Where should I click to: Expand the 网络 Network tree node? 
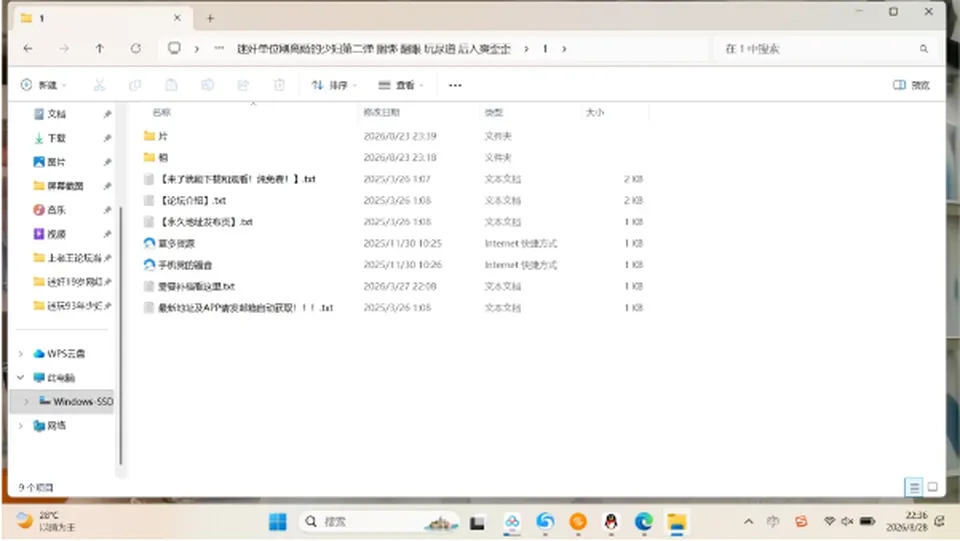tap(21, 425)
